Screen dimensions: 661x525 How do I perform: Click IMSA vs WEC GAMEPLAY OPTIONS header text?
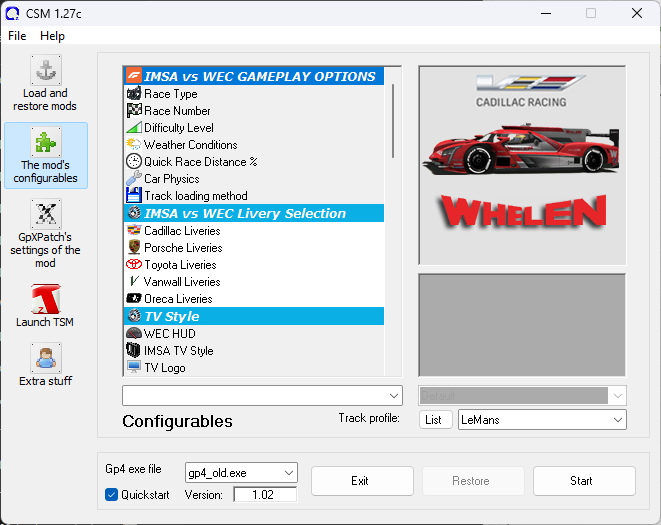coord(260,76)
